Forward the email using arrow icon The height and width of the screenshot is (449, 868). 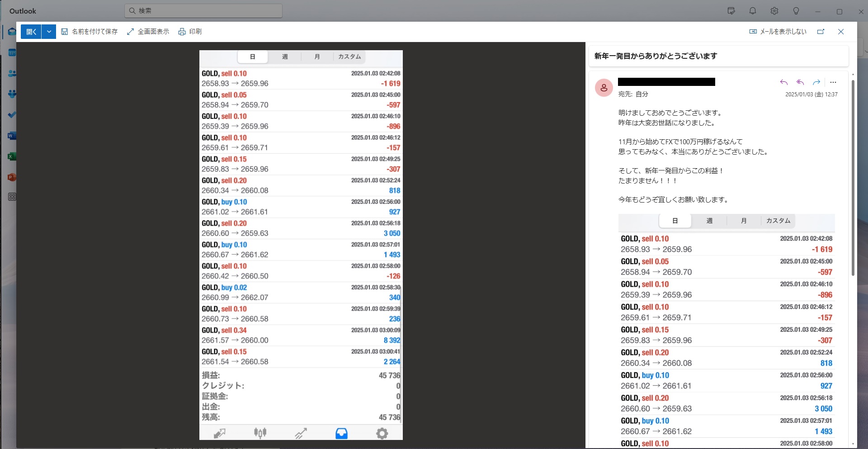pos(816,82)
